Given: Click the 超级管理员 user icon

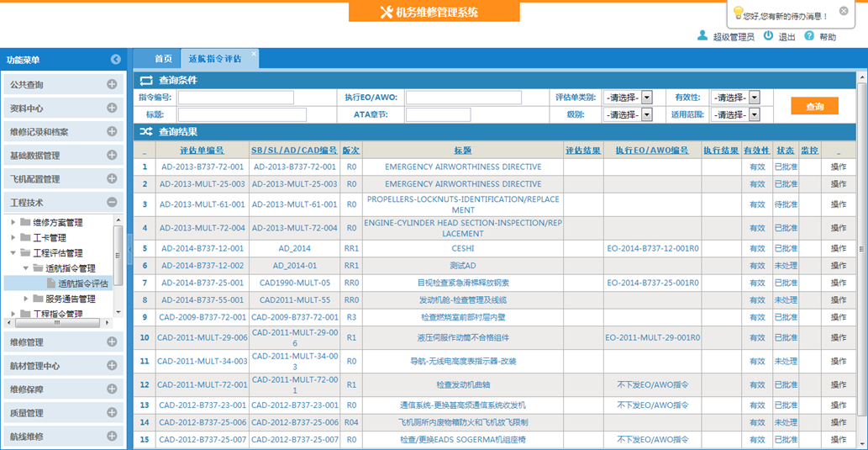Looking at the screenshot, I should [702, 36].
